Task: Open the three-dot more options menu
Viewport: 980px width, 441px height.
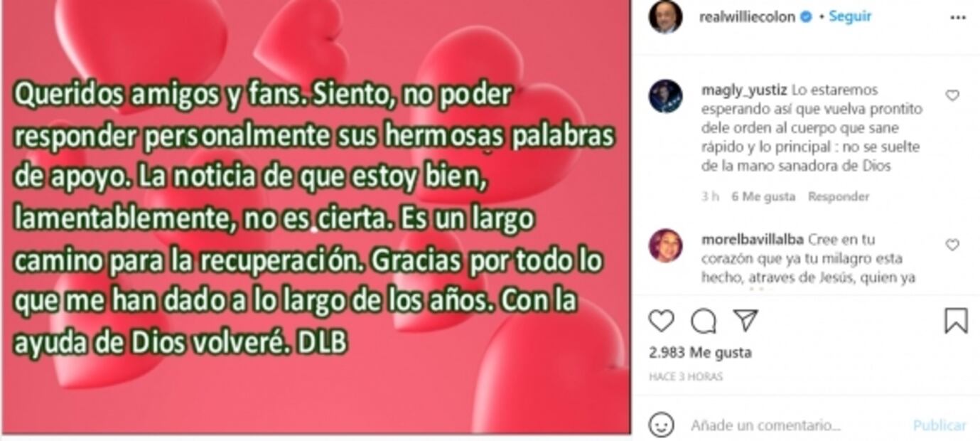Action: [958, 17]
